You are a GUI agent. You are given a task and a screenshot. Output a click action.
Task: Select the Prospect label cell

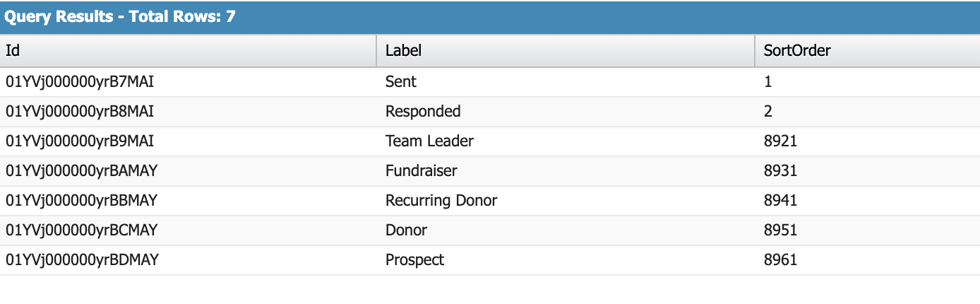(414, 260)
